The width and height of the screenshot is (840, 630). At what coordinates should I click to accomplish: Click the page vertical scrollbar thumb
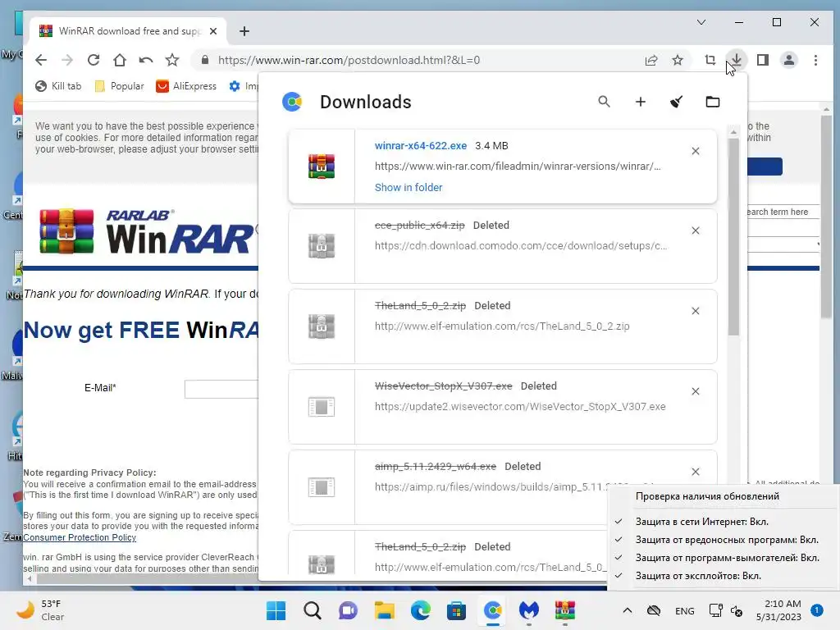[826, 217]
